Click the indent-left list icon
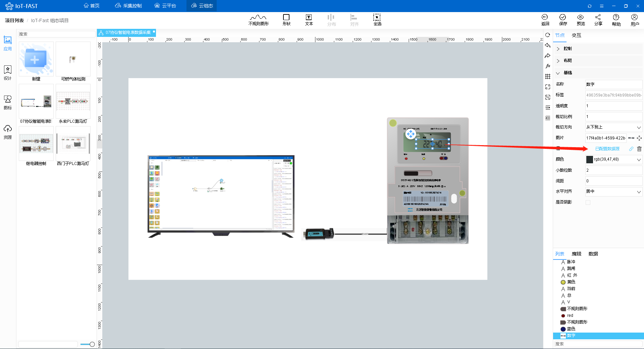Viewport: 644px width, 349px height. coord(548,118)
